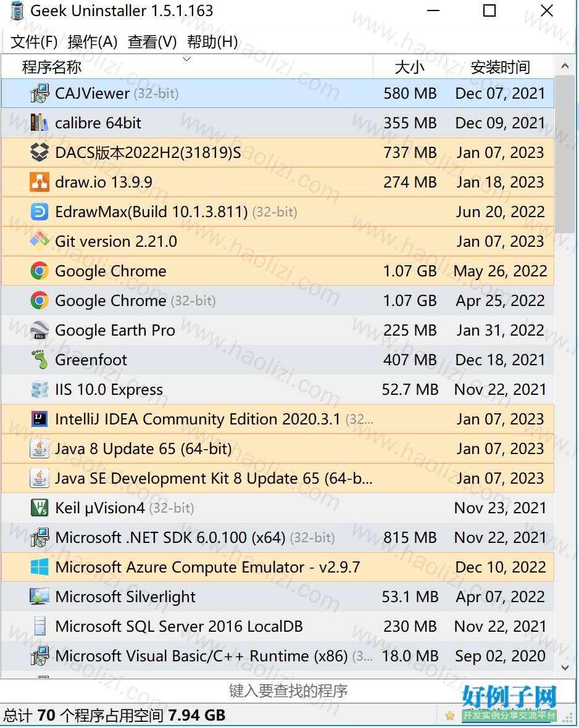The width and height of the screenshot is (579, 728).
Task: Click the Greenfoot footprint icon
Action: pyautogui.click(x=40, y=360)
